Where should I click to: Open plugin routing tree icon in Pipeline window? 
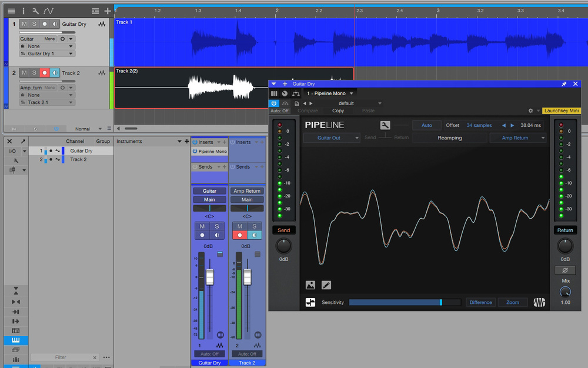point(296,93)
